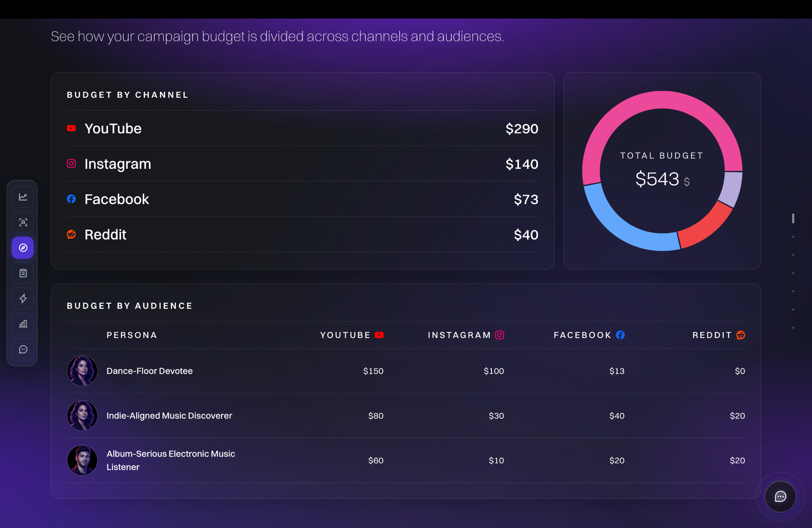Screen dimensions: 812x528
Task: Click the active page scroll indicator bar
Action: click(793, 218)
